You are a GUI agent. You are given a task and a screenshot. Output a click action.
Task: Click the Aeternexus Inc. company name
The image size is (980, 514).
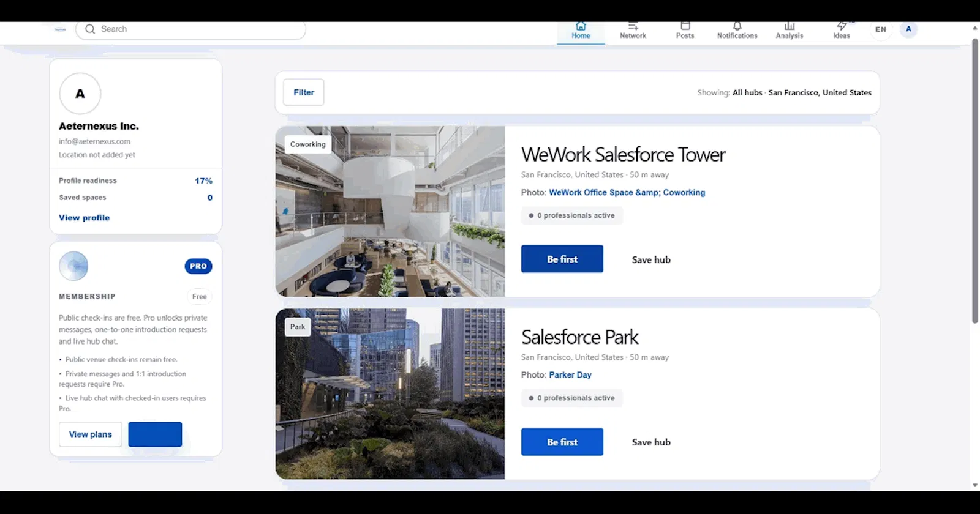[99, 127]
